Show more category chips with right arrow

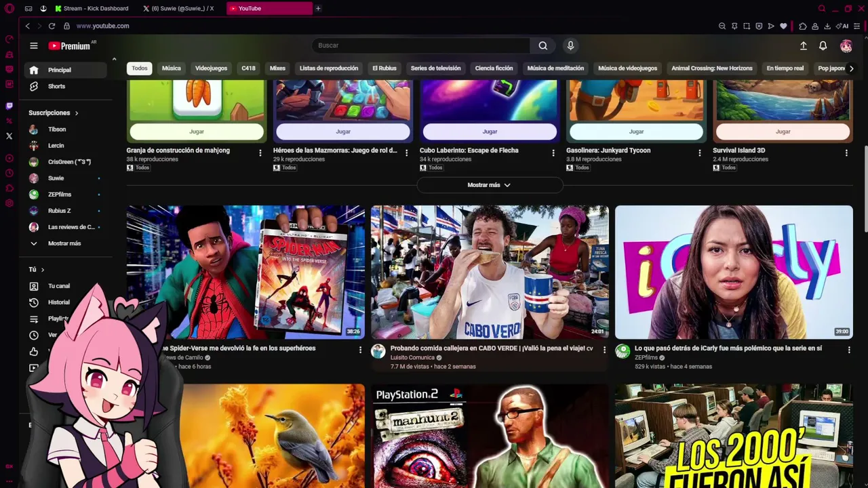click(x=851, y=68)
